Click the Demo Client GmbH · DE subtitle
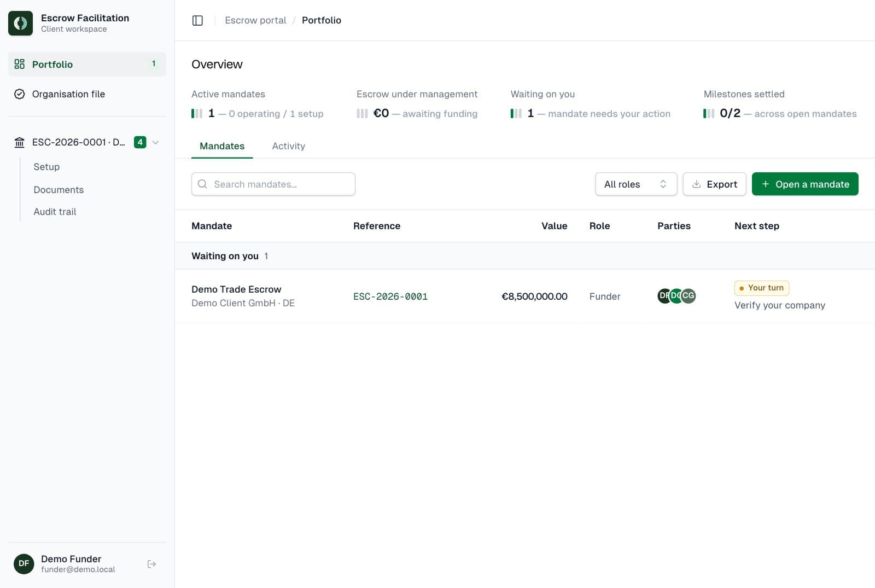The image size is (875, 588). pos(243,303)
